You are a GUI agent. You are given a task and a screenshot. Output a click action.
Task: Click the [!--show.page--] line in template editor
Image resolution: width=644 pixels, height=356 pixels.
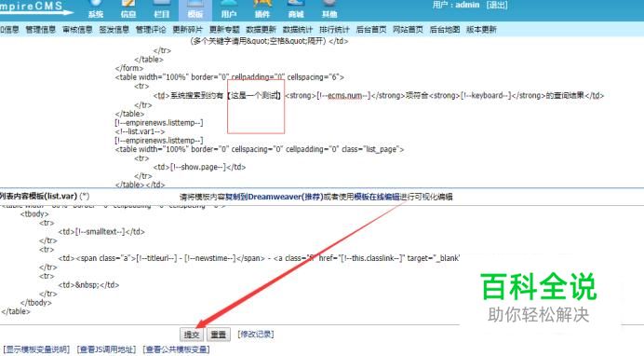tap(199, 167)
